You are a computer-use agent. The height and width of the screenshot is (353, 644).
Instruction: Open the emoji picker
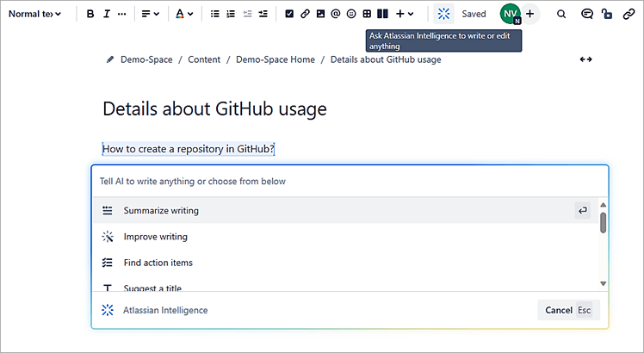(x=351, y=14)
